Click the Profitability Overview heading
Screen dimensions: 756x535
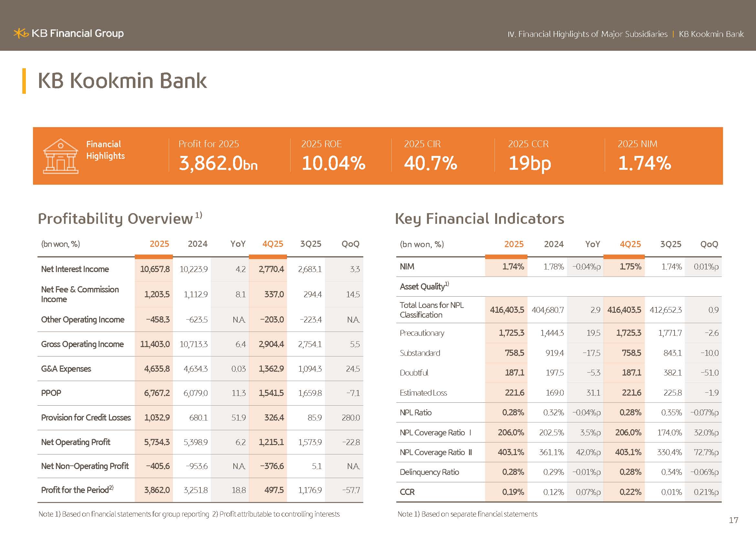pos(115,219)
